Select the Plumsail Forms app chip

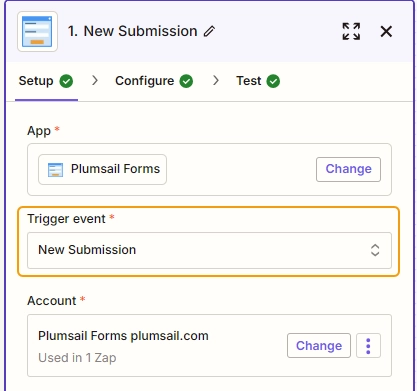tap(102, 169)
